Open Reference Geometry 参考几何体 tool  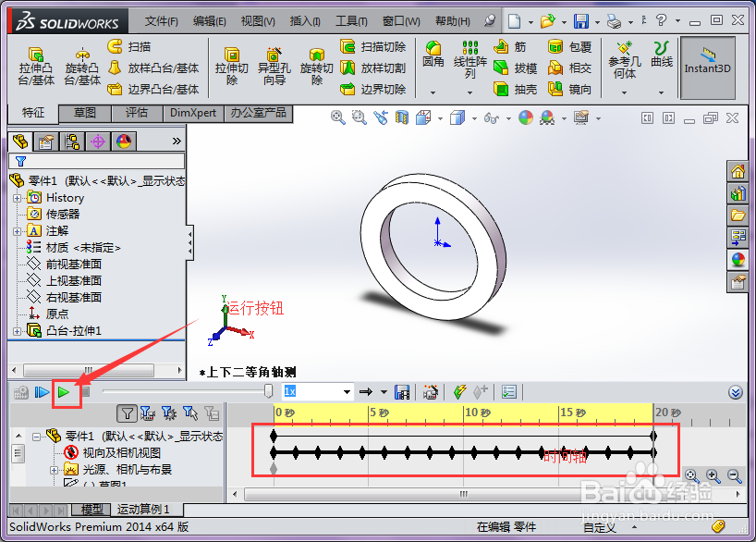coord(625,60)
